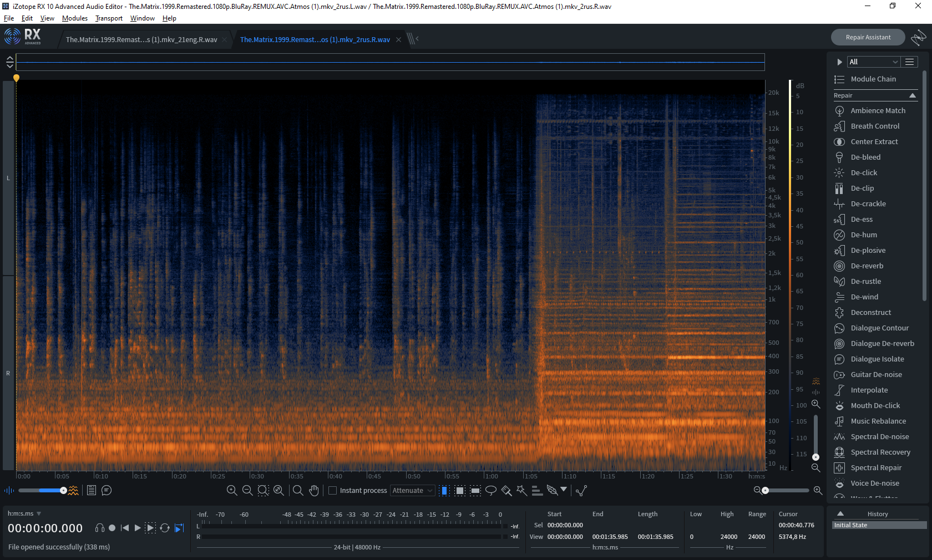932x560 pixels.
Task: Open the De-clip module
Action: click(862, 189)
